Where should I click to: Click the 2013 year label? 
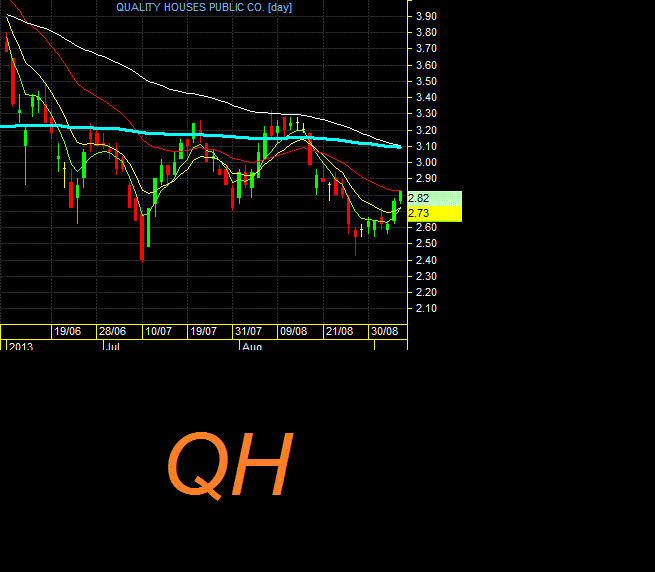(21, 346)
